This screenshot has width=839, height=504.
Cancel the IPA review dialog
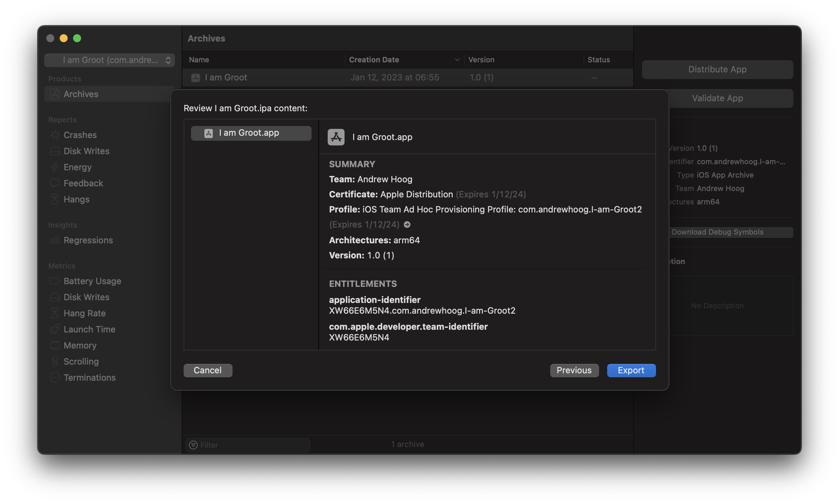(x=208, y=370)
